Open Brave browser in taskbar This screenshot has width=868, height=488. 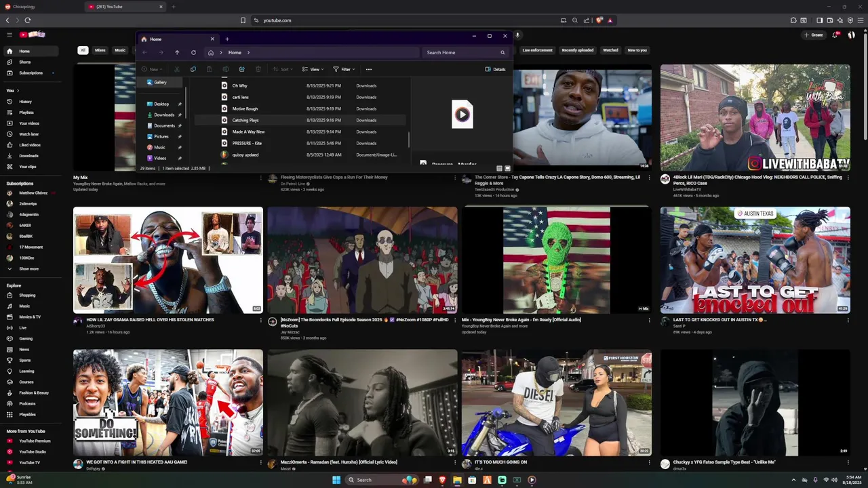[443, 480]
